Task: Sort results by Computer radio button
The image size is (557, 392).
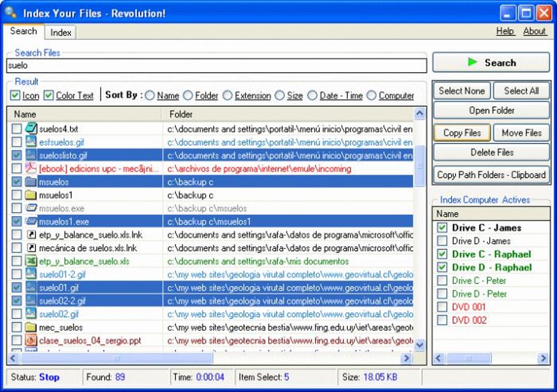Action: (x=371, y=96)
